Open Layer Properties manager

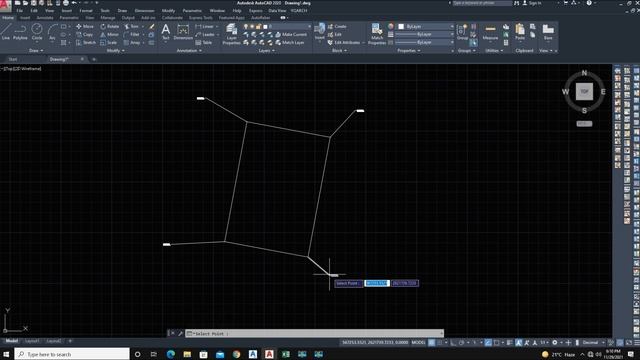pyautogui.click(x=231, y=33)
